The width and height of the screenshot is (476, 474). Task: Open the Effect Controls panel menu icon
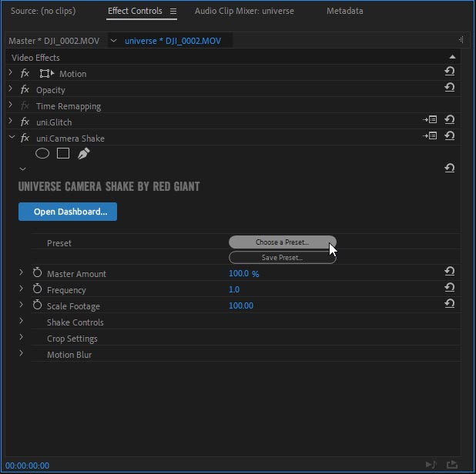coord(173,12)
